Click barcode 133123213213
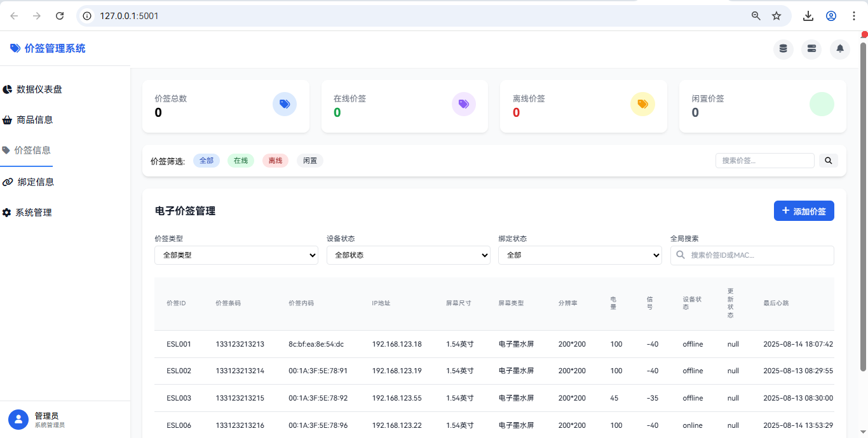The width and height of the screenshot is (868, 438). coord(240,344)
